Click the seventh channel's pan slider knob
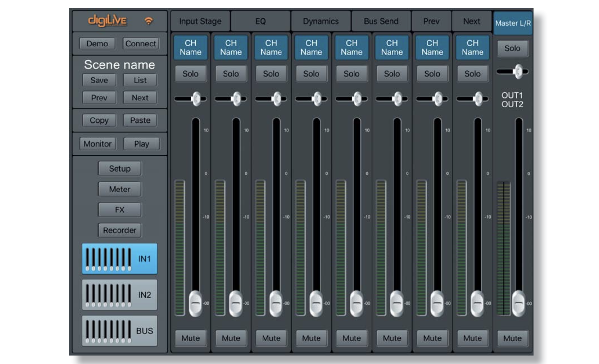 point(438,99)
